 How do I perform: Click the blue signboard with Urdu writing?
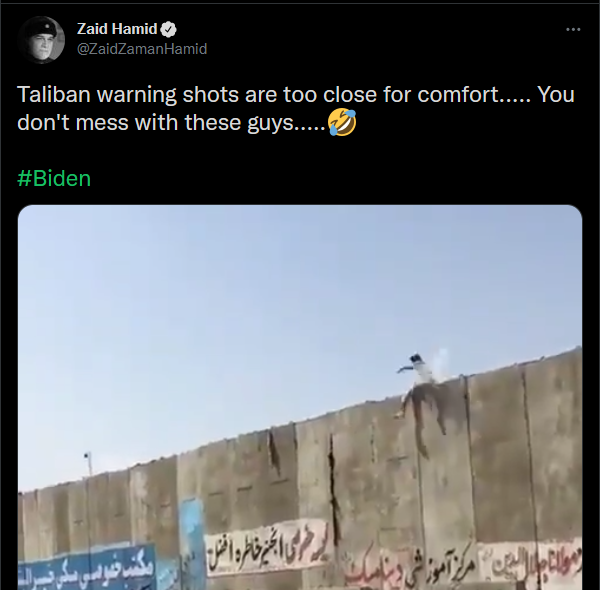(87, 569)
